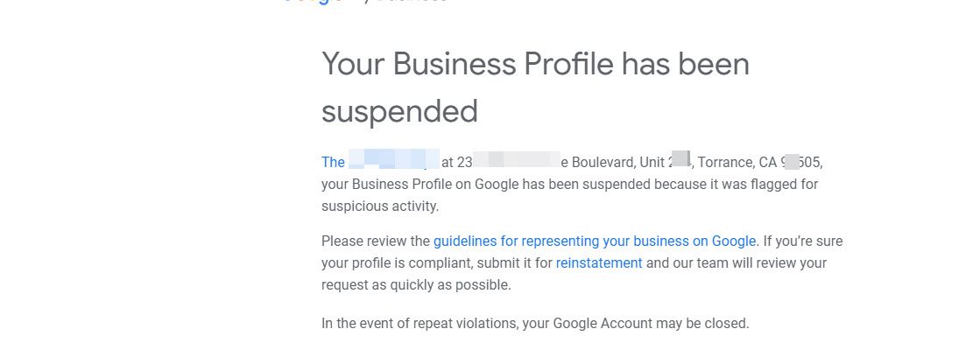
Task: Click 'your Google Account may be closed' text
Action: [x=637, y=324]
